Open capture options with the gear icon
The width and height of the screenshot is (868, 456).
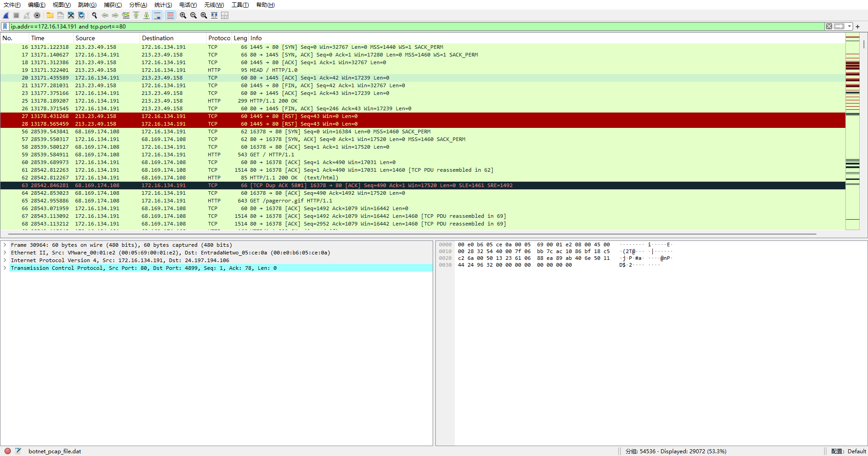pos(37,15)
